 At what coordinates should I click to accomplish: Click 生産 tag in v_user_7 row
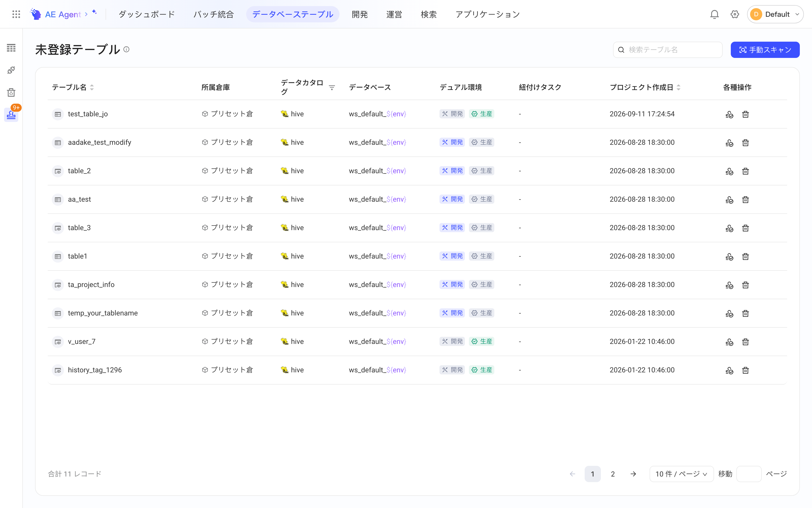482,341
